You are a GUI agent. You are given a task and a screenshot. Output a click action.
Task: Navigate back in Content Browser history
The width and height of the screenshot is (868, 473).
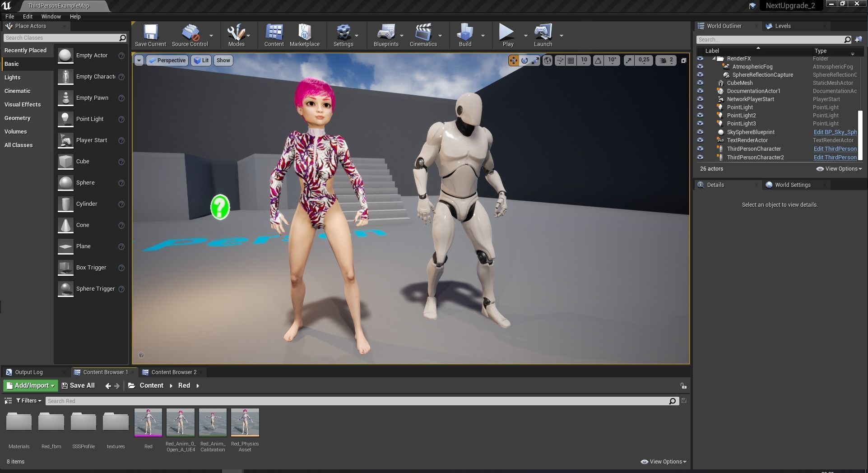pyautogui.click(x=108, y=386)
